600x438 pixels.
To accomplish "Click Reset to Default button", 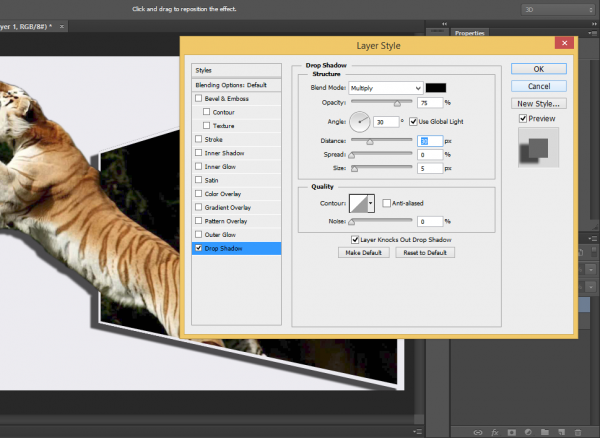I will click(x=425, y=253).
